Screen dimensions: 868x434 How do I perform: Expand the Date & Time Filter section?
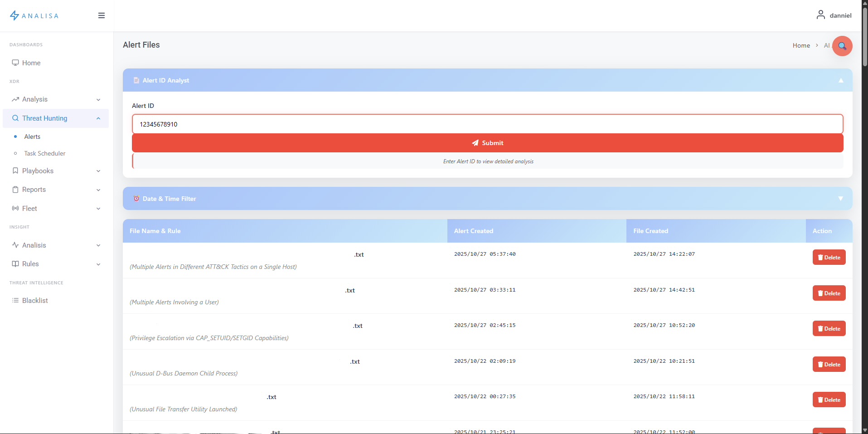point(841,199)
